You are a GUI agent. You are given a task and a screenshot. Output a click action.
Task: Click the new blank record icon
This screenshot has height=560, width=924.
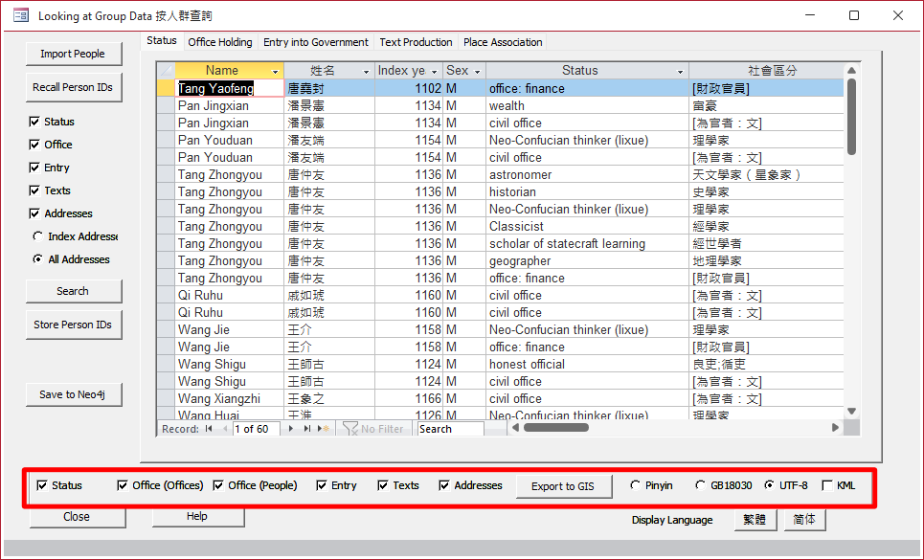(324, 429)
